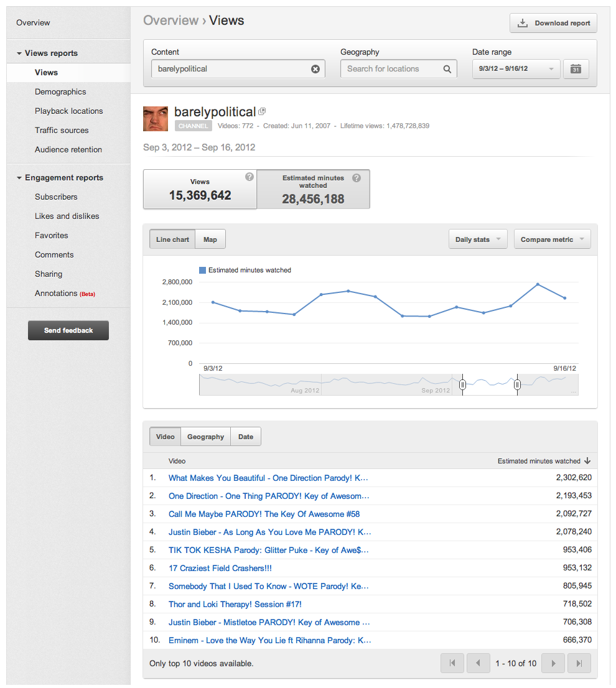Open the Favorites report
The width and height of the screenshot is (616, 688).
(x=52, y=236)
